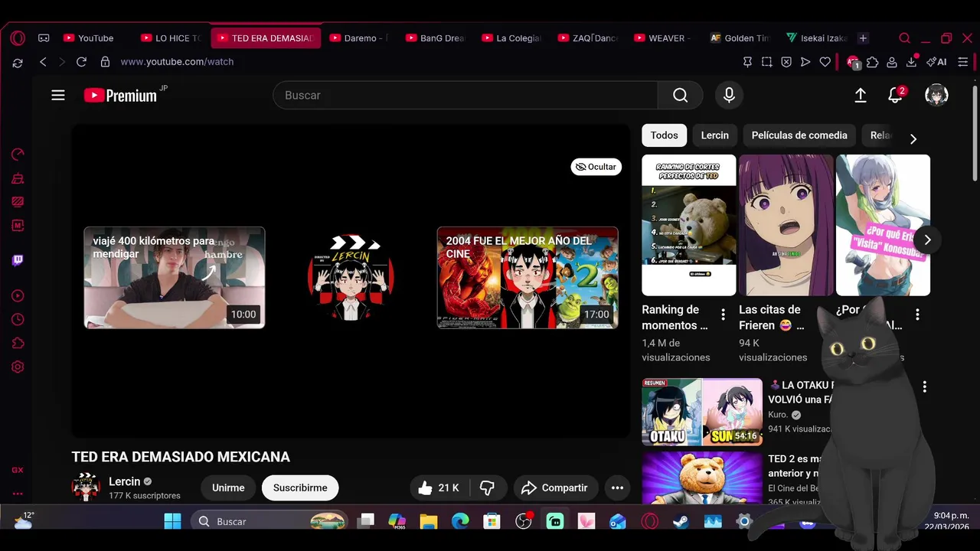
Task: Open options for LA OTAKU video
Action: [x=924, y=387]
